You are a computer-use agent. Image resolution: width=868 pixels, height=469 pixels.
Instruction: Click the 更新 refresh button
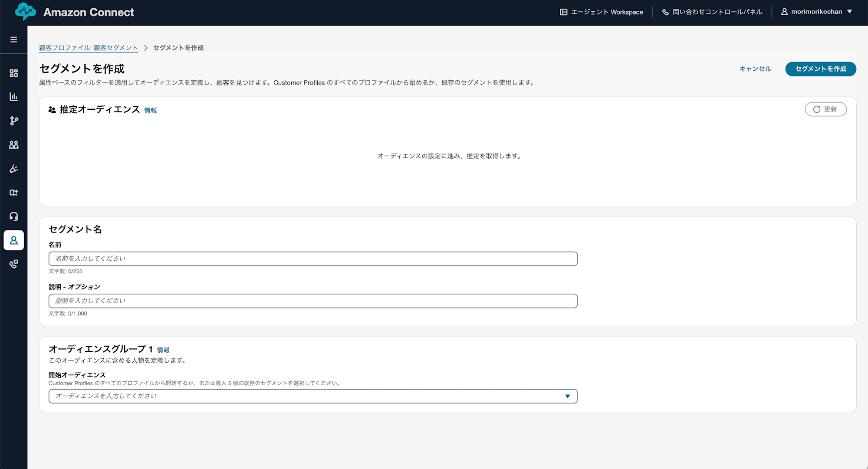pyautogui.click(x=826, y=109)
